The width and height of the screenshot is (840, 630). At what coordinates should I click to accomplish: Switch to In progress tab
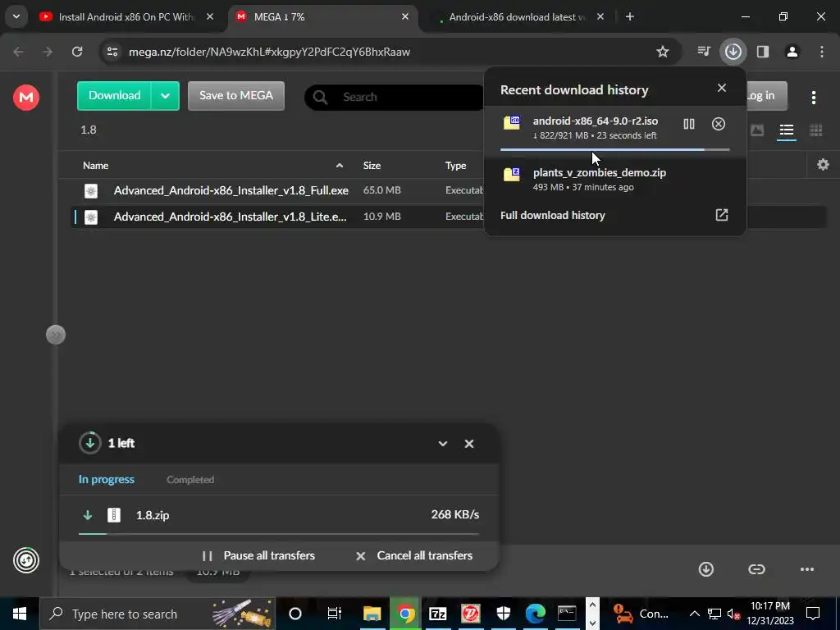[106, 479]
